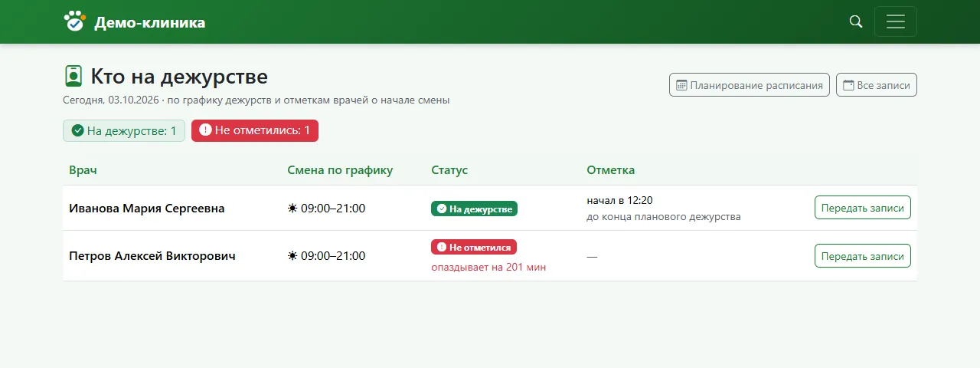Image resolution: width=980 pixels, height=368 pixels.
Task: Click the Отметка column header
Action: point(610,170)
